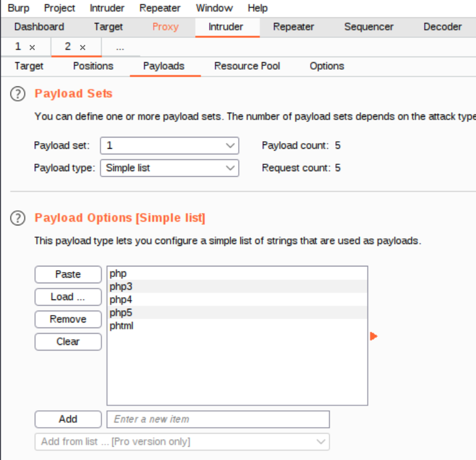Remove the selected payload item
This screenshot has height=460, width=476.
68,319
